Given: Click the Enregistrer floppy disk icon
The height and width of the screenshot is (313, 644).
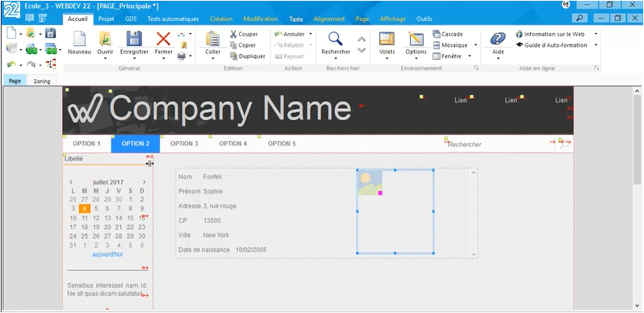Looking at the screenshot, I should coord(134,39).
